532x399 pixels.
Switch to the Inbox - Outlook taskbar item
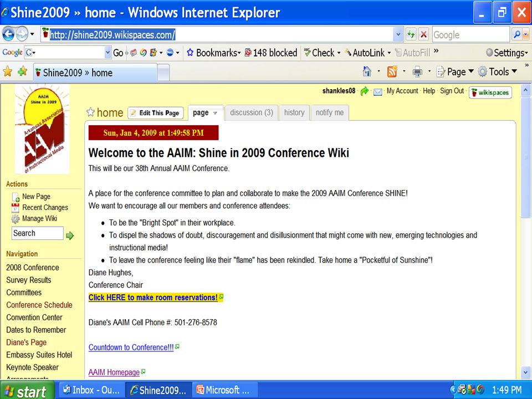(x=92, y=390)
